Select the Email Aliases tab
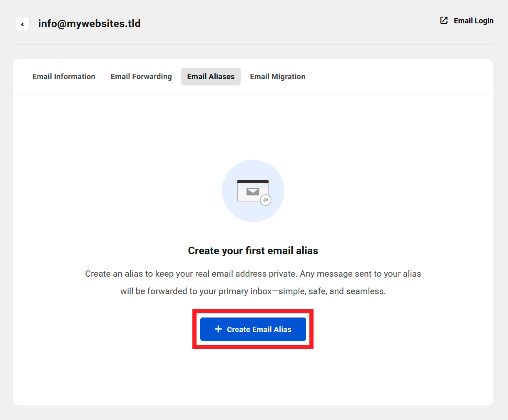Screen dimensions: 508x420 click(211, 77)
